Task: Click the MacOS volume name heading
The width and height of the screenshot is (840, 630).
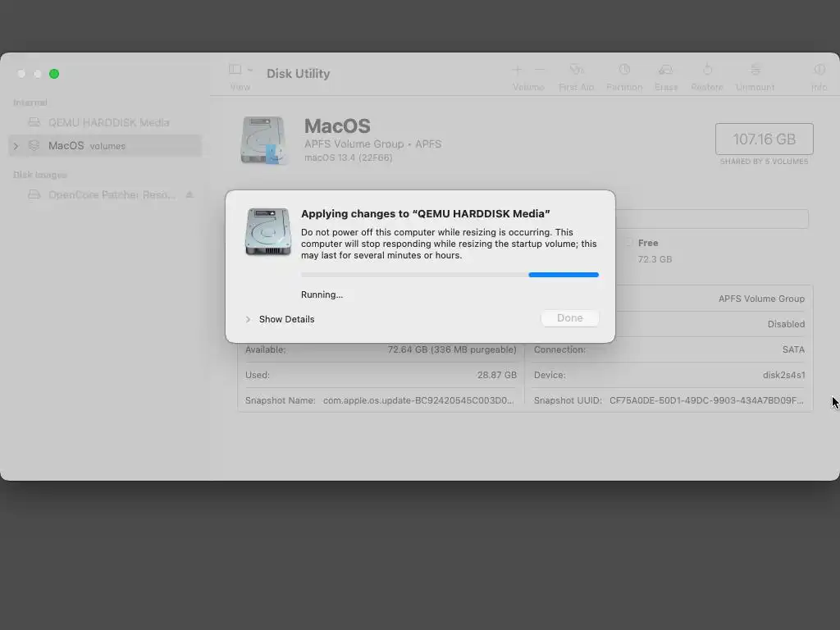Action: pos(337,126)
